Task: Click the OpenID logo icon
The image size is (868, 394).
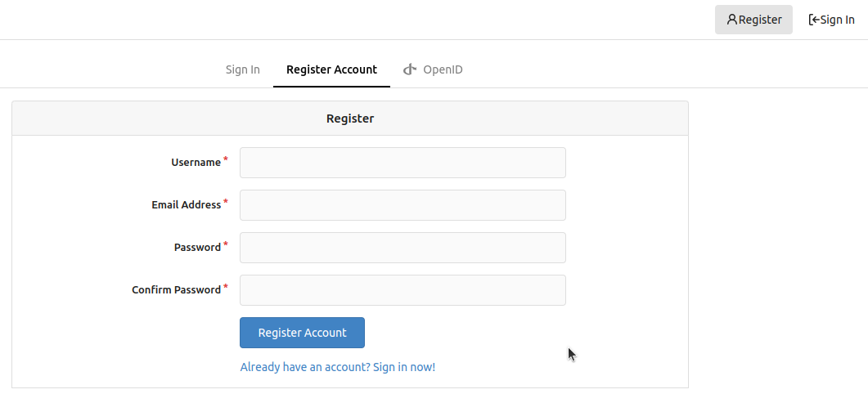Action: coord(410,69)
